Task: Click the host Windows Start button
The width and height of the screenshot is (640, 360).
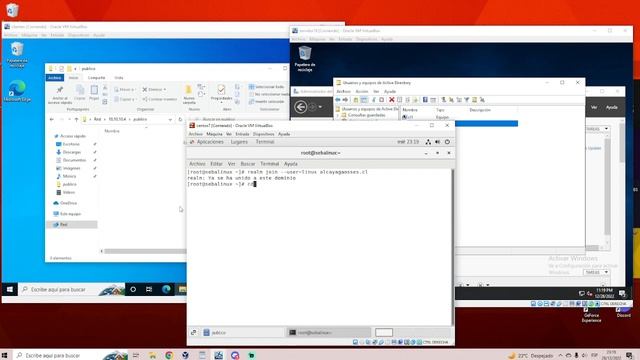Action: [4, 356]
